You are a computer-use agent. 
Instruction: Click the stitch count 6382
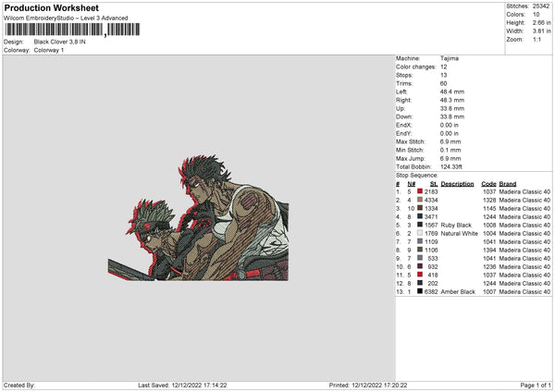click(431, 292)
